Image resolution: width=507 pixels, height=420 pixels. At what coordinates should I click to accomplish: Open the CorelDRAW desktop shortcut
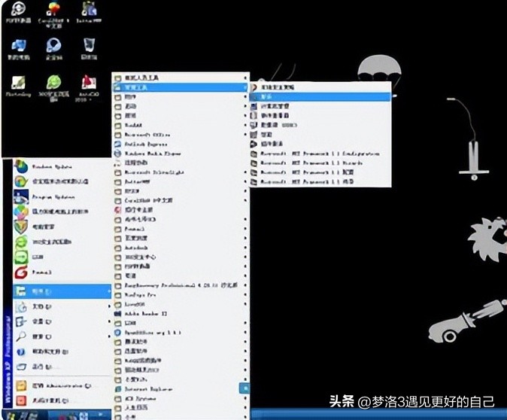tap(53, 14)
